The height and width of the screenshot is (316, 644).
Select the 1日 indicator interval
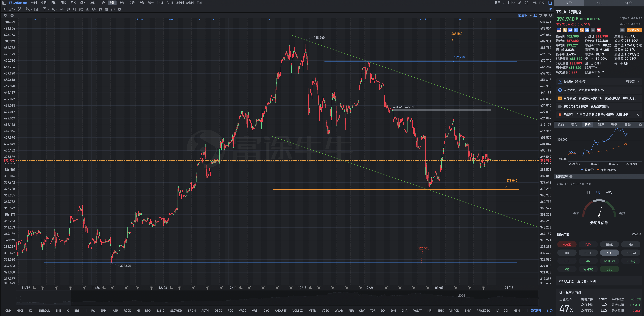587,192
